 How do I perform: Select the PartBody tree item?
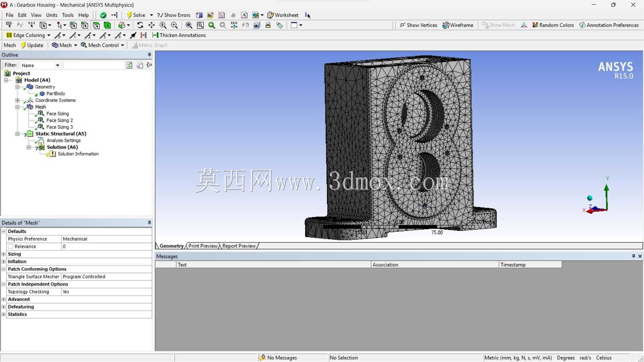click(56, 94)
